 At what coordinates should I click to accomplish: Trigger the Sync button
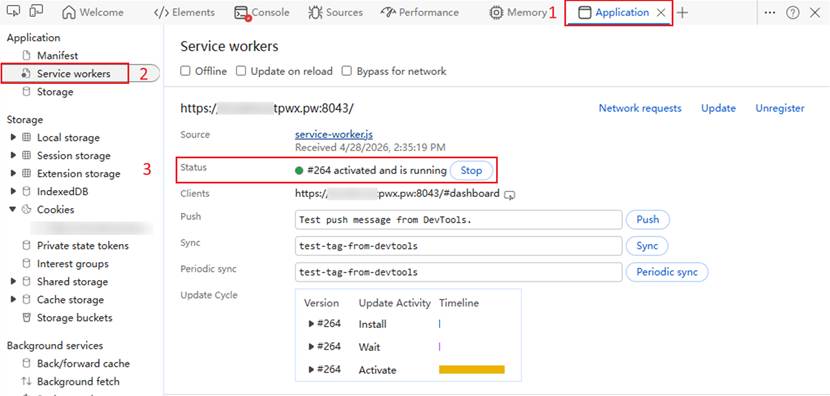click(x=647, y=246)
